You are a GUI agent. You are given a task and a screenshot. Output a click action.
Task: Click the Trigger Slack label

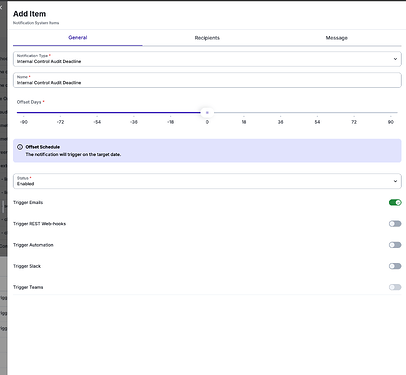point(27,266)
